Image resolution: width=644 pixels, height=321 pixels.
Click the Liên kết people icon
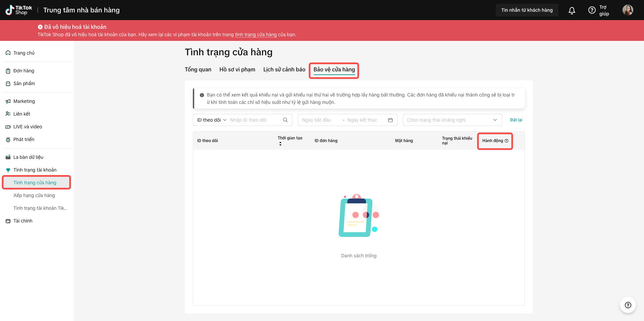[8, 114]
